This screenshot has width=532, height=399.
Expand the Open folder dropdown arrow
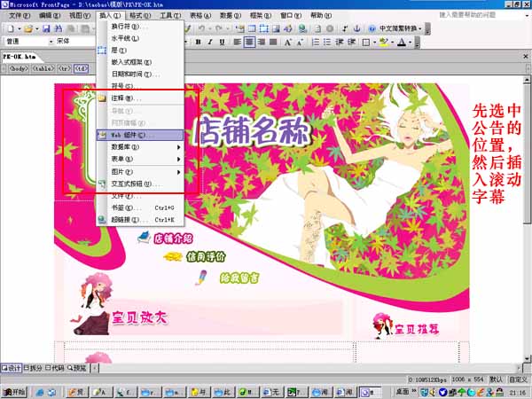[x=37, y=29]
